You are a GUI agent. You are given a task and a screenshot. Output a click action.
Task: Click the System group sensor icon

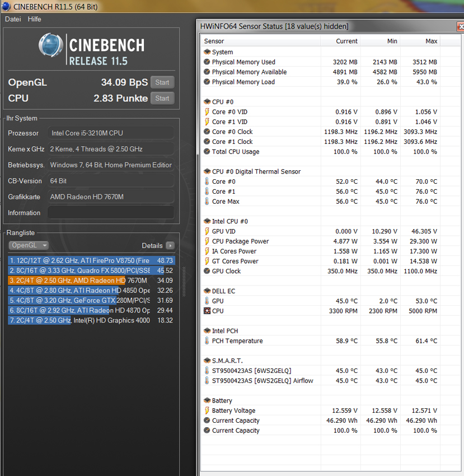(x=207, y=52)
